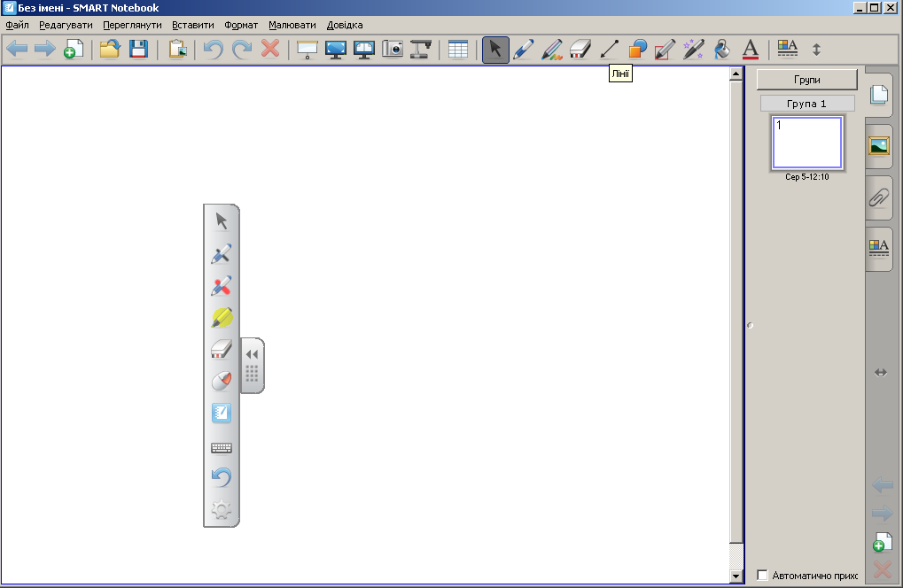Open the Properties side tab

click(879, 249)
